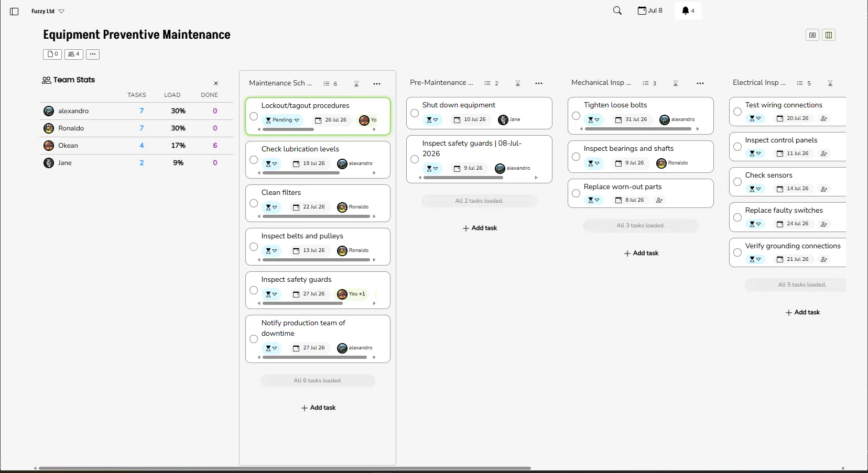Viewport: 868px width, 473px height.
Task: Assign a user to Check sensors
Action: pyautogui.click(x=824, y=189)
